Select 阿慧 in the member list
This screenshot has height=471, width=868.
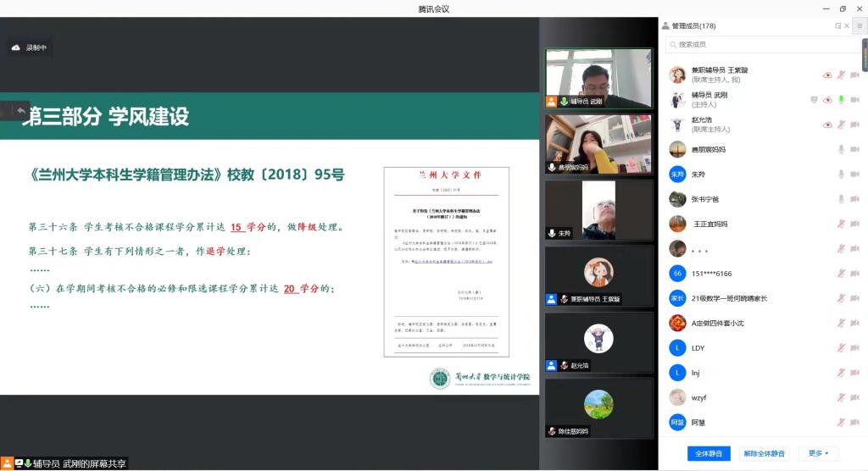(x=698, y=422)
